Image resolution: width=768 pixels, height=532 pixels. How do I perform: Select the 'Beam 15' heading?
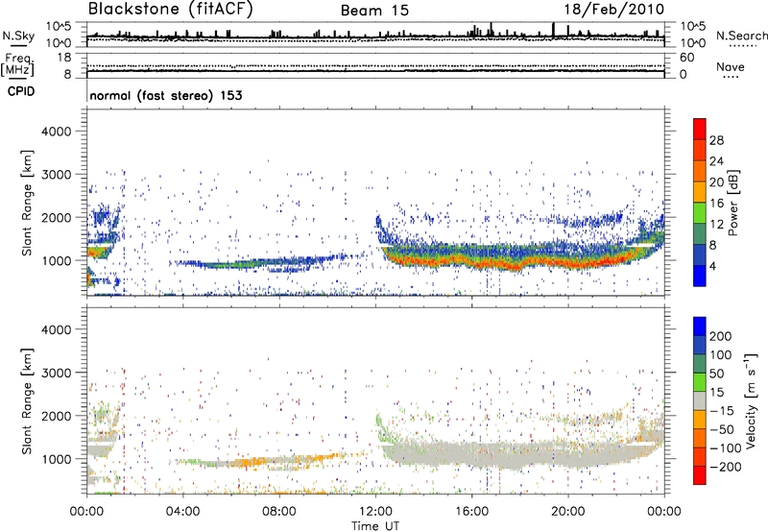(374, 11)
